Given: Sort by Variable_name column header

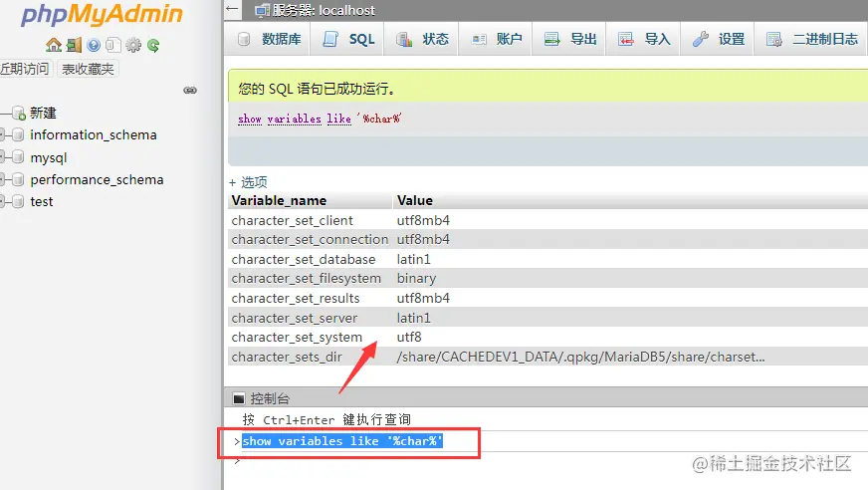Looking at the screenshot, I should pos(279,200).
